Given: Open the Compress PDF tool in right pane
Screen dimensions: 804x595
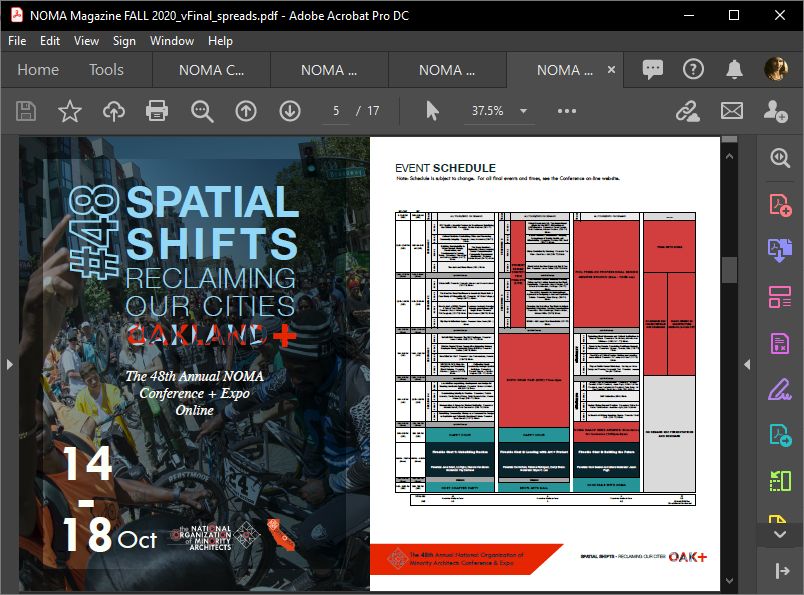Looking at the screenshot, I should [780, 481].
